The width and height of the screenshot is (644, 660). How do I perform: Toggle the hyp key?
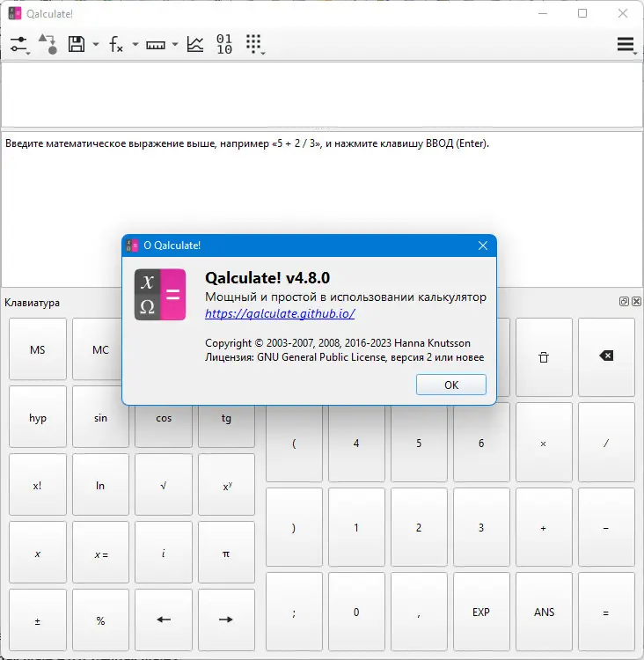point(38,417)
